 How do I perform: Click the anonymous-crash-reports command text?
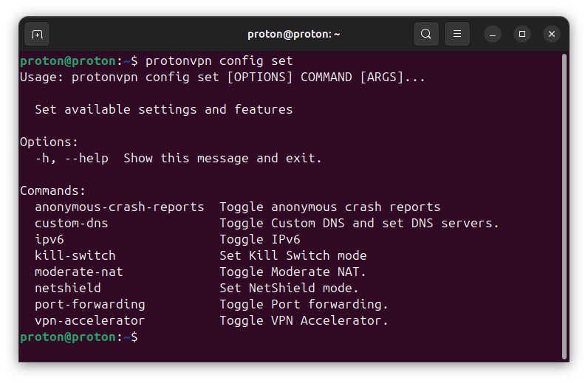pyautogui.click(x=119, y=207)
